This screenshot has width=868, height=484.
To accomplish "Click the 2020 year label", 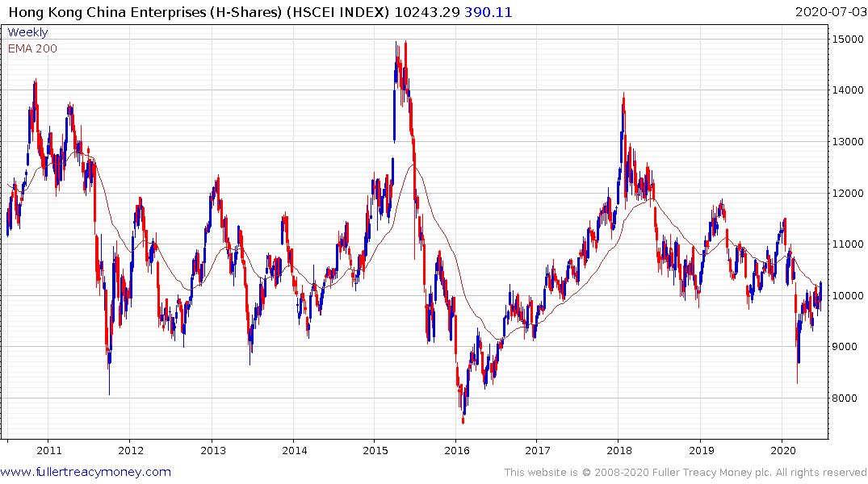I will (782, 450).
